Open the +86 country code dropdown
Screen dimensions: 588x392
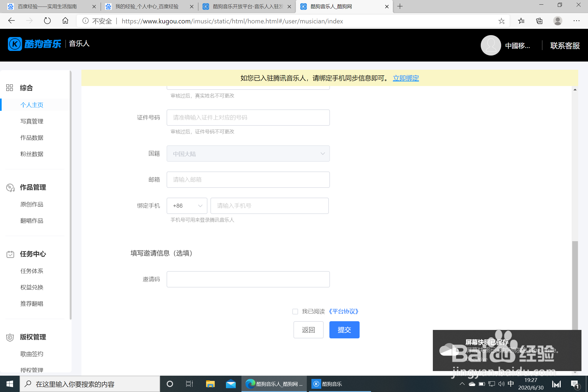point(187,206)
